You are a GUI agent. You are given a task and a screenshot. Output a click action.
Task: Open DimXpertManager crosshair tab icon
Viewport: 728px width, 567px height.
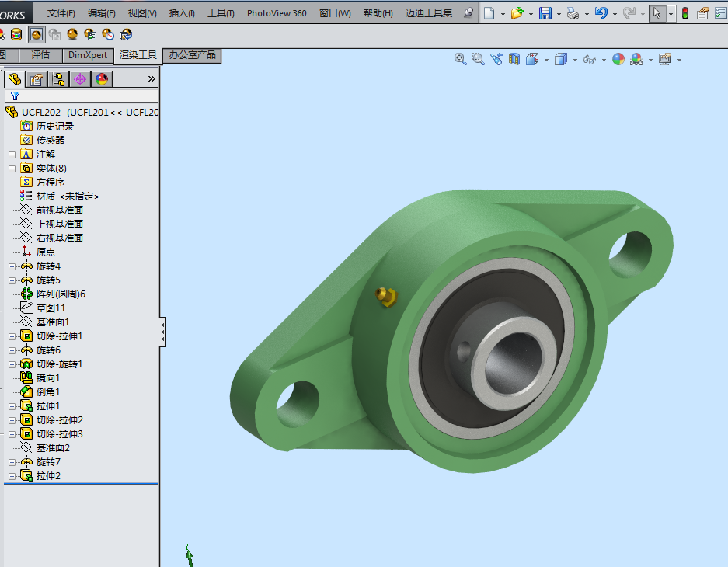80,80
